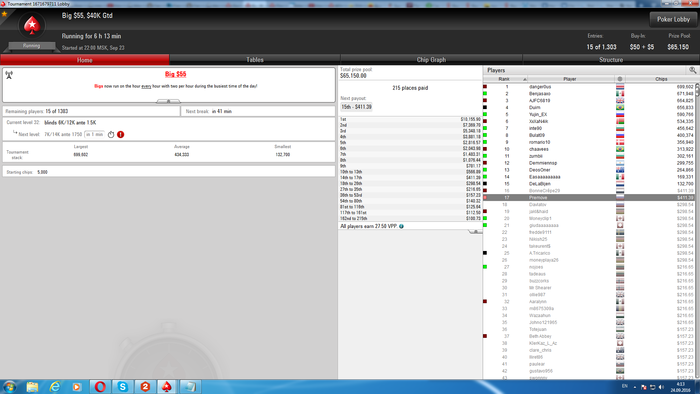The image size is (700, 394).
Task: Collapse the payout table handle
Action: pos(475,232)
